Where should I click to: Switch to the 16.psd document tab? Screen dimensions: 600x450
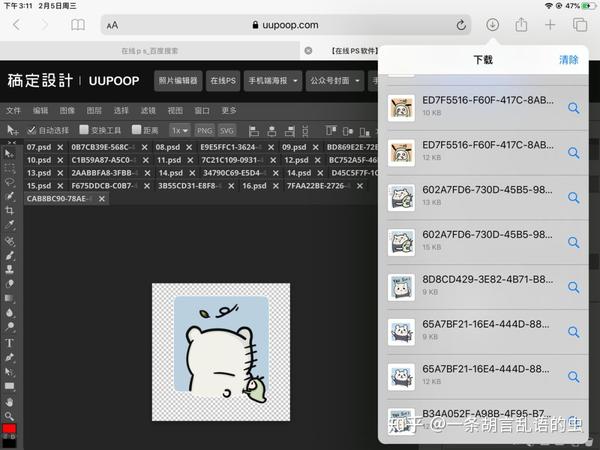pos(254,186)
